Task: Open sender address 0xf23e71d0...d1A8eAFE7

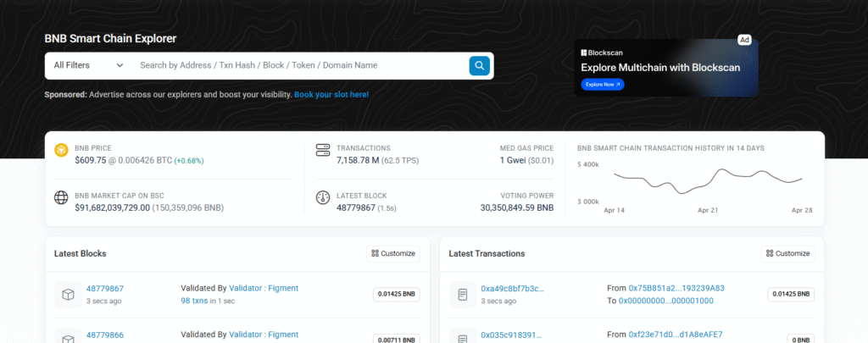Action: click(676, 335)
